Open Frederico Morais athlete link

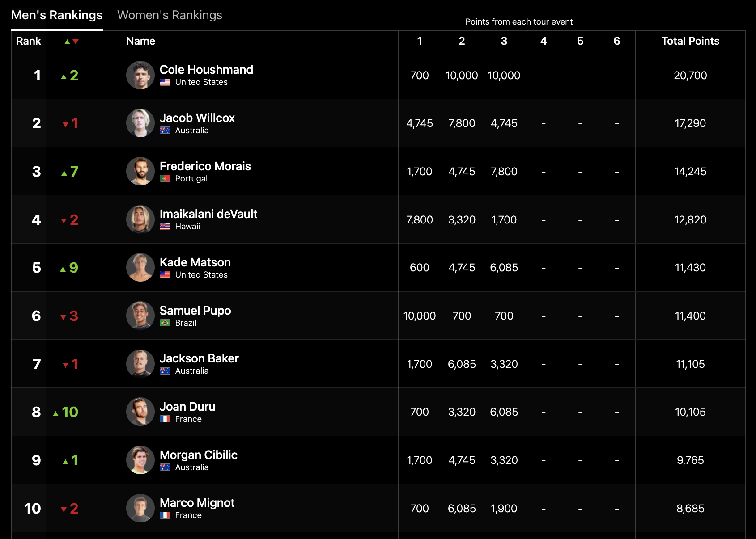click(x=205, y=166)
